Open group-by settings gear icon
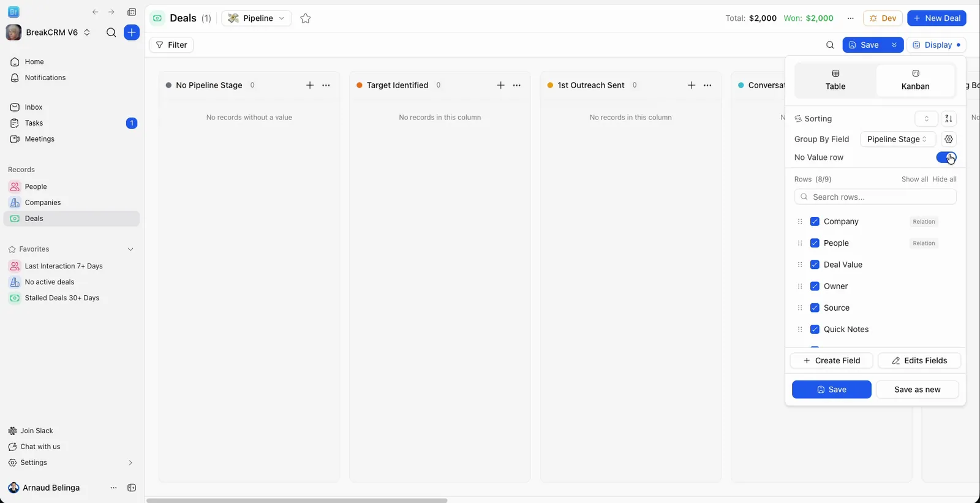 [x=949, y=139]
